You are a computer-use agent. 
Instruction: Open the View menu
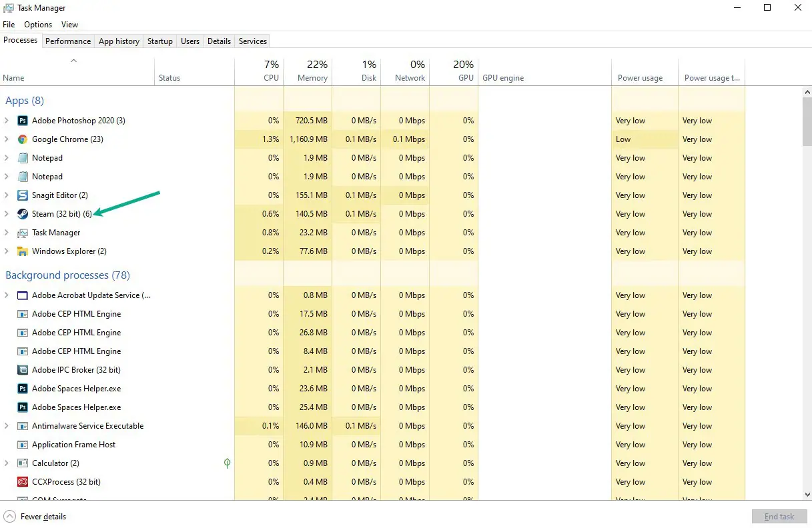click(70, 25)
